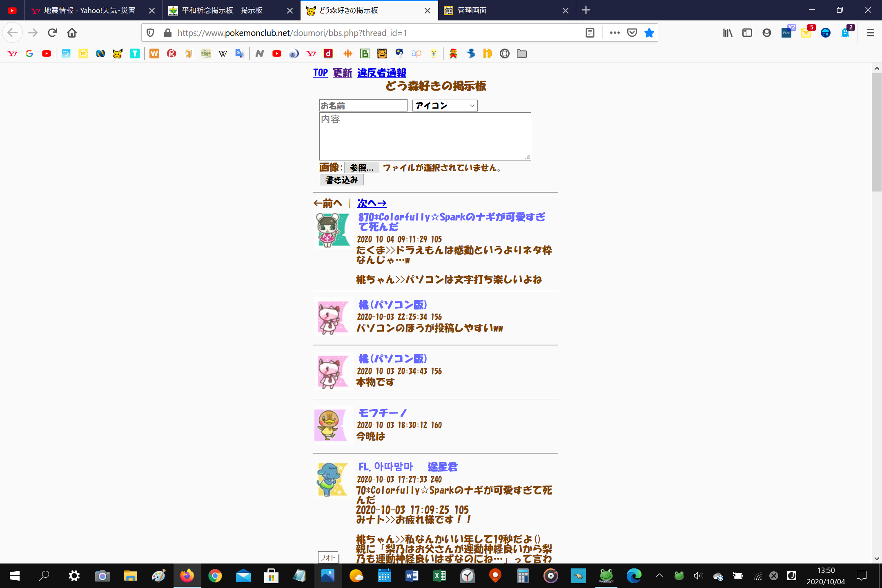Close the どう森好きの掲示板 tab
Image resolution: width=882 pixels, height=588 pixels.
coord(428,10)
